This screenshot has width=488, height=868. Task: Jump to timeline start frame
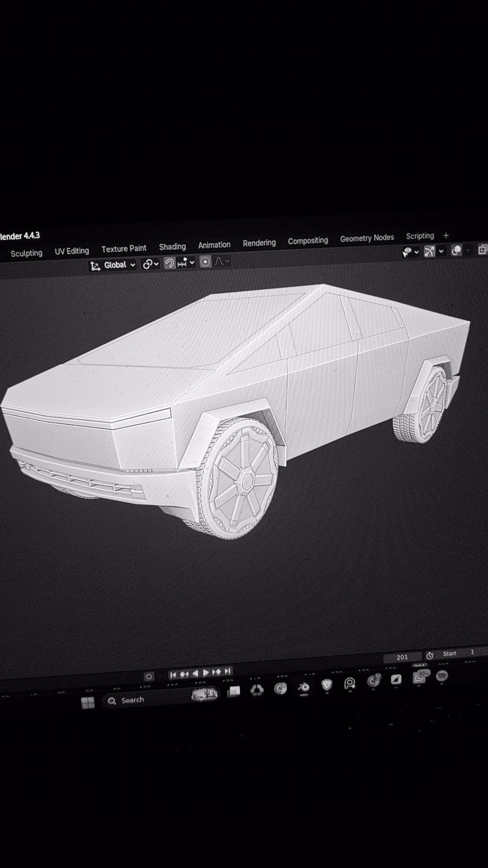(173, 675)
